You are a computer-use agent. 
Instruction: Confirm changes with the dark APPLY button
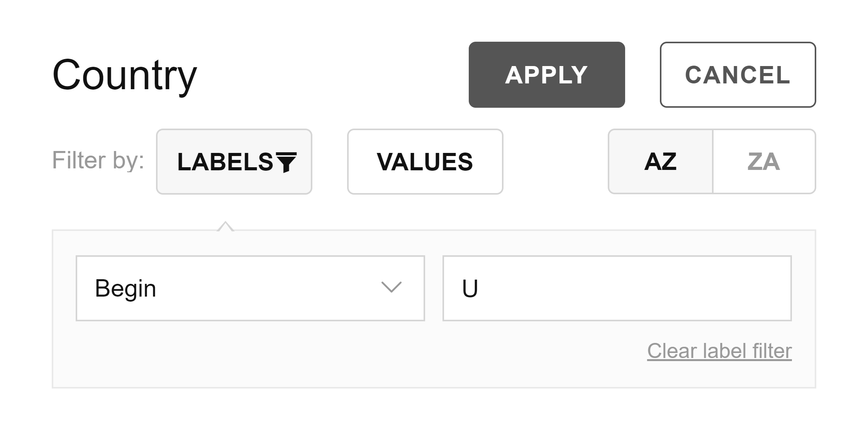coord(547,75)
